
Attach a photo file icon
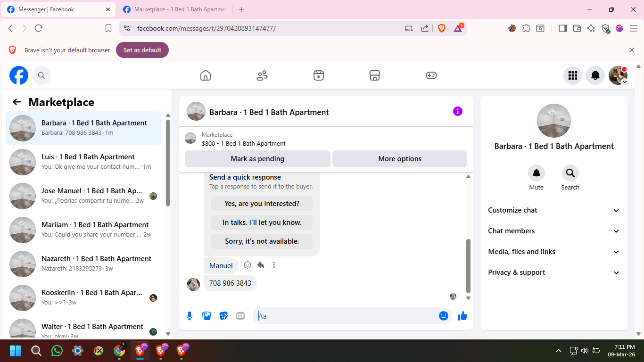(x=206, y=316)
